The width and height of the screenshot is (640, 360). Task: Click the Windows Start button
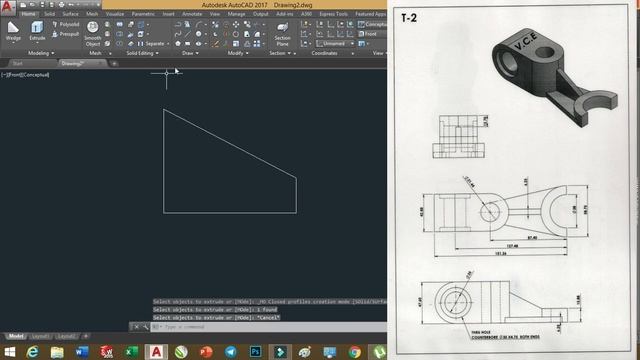coord(9,352)
